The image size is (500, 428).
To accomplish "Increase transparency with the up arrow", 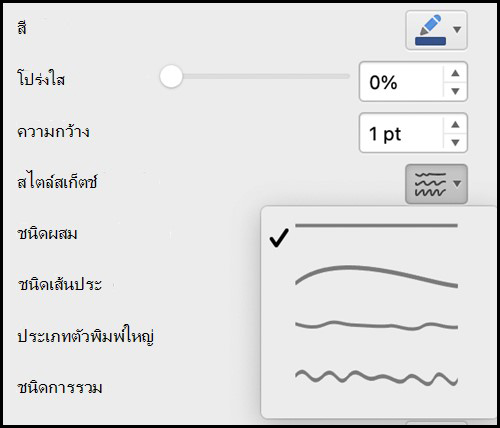I will 455,73.
